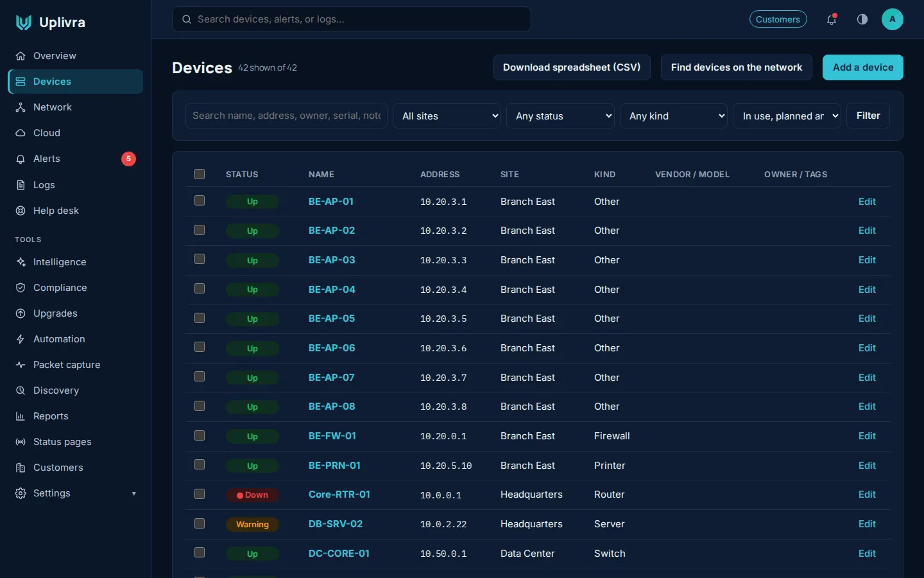924x578 pixels.
Task: Open the All sites dropdown
Action: tap(447, 116)
